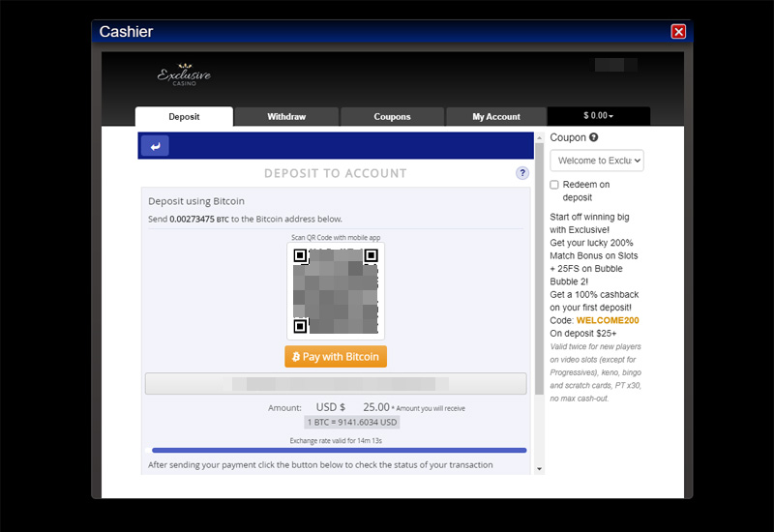Screen dimensions: 774x532
Task: Scan the Bitcoin QR code image
Action: coord(336,291)
